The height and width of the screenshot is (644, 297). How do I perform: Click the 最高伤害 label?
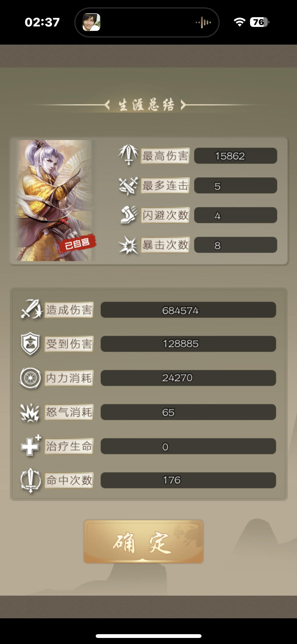click(165, 156)
